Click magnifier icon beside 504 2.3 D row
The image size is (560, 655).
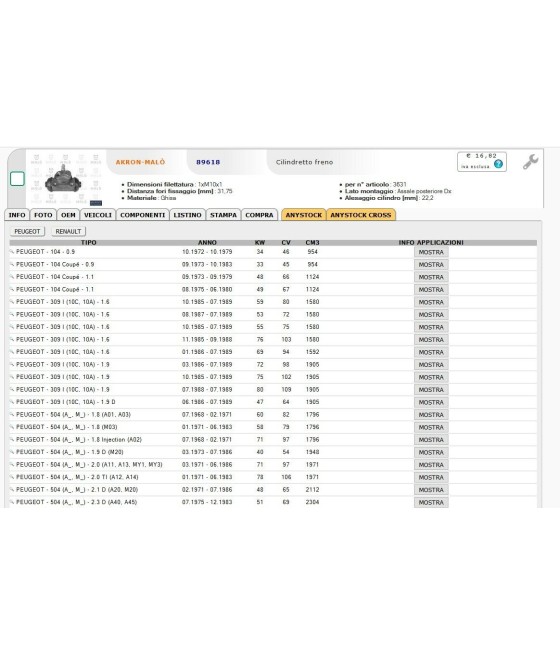12,502
